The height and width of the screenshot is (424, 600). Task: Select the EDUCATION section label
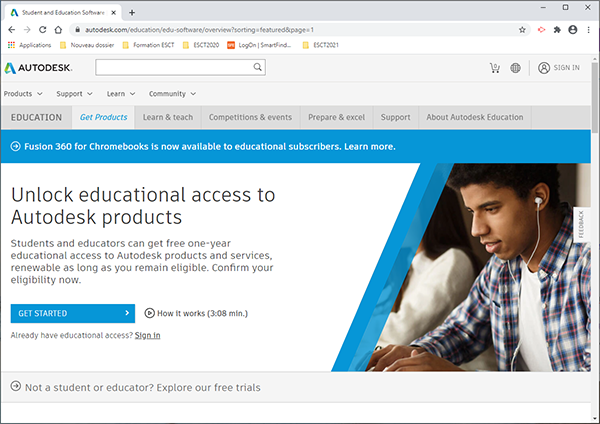tap(36, 117)
